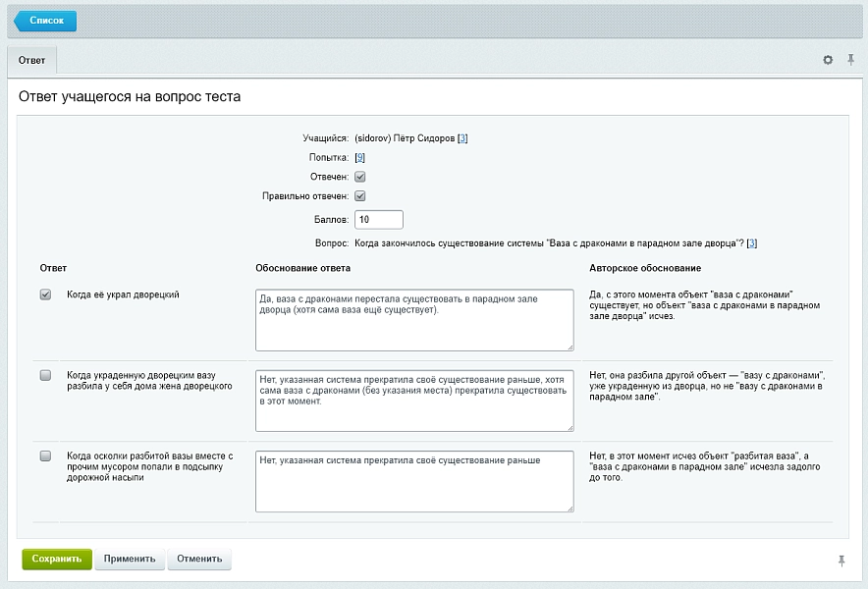
Task: Toggle the Правильно отвечен checkbox
Action: (359, 196)
